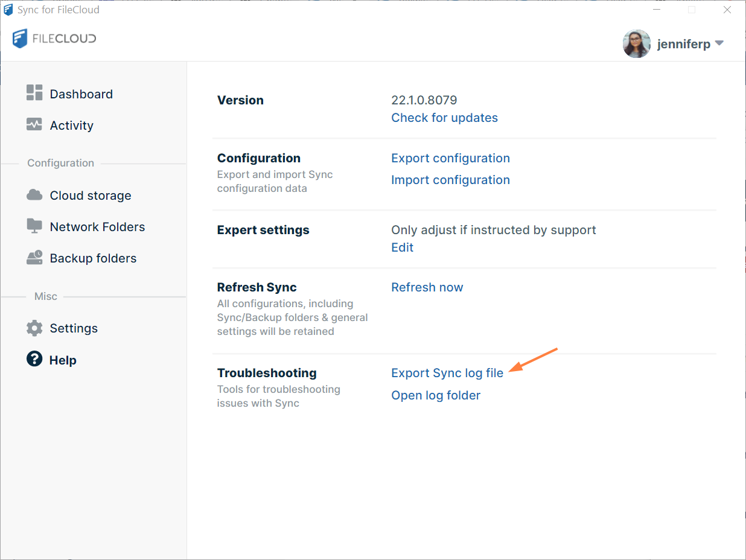Screen dimensions: 746x560
Task: Go to the Activity section
Action: click(71, 126)
